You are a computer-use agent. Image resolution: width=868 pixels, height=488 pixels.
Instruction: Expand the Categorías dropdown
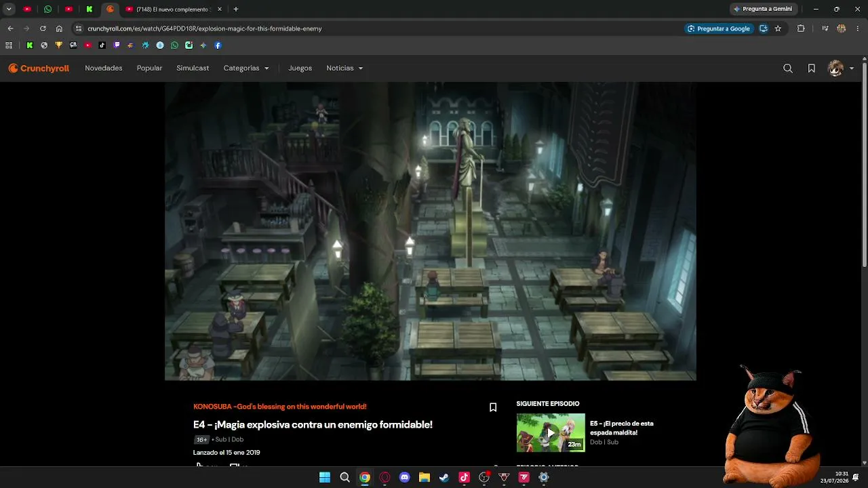246,68
